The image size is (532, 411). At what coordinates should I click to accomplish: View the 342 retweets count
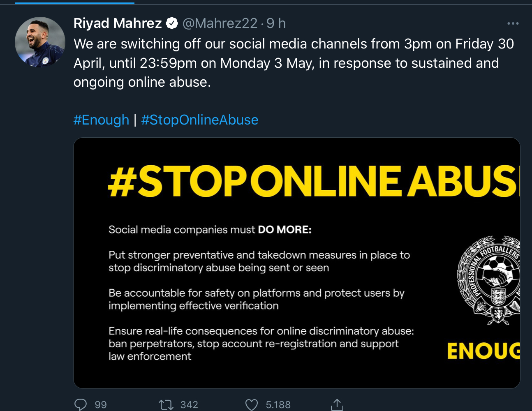pos(189,405)
